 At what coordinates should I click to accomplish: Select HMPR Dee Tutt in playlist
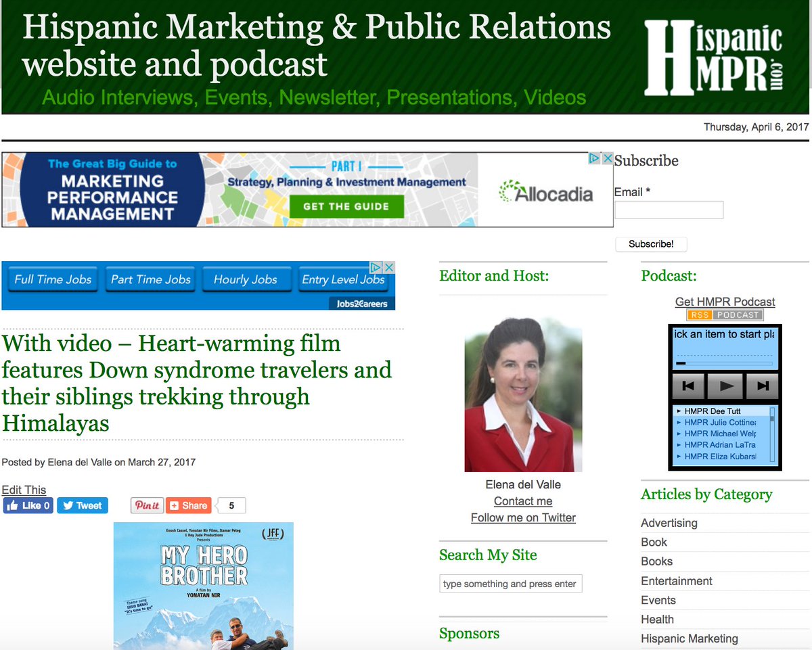click(721, 411)
